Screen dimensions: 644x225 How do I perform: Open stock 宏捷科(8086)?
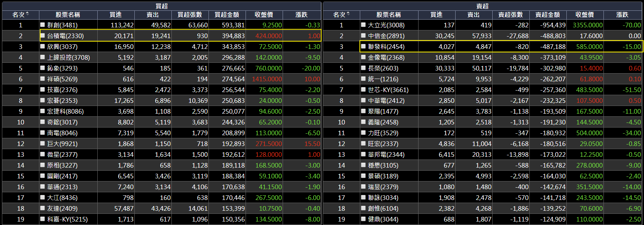pyautogui.click(x=65, y=111)
